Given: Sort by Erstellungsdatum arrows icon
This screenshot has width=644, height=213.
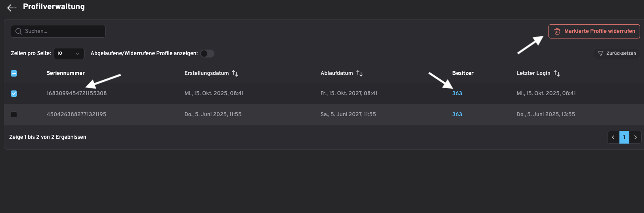Looking at the screenshot, I should coord(235,73).
